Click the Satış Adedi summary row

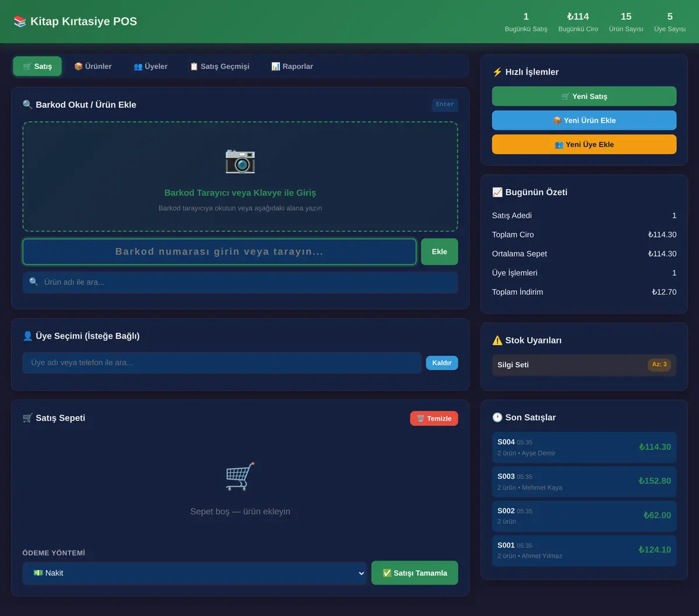point(584,216)
